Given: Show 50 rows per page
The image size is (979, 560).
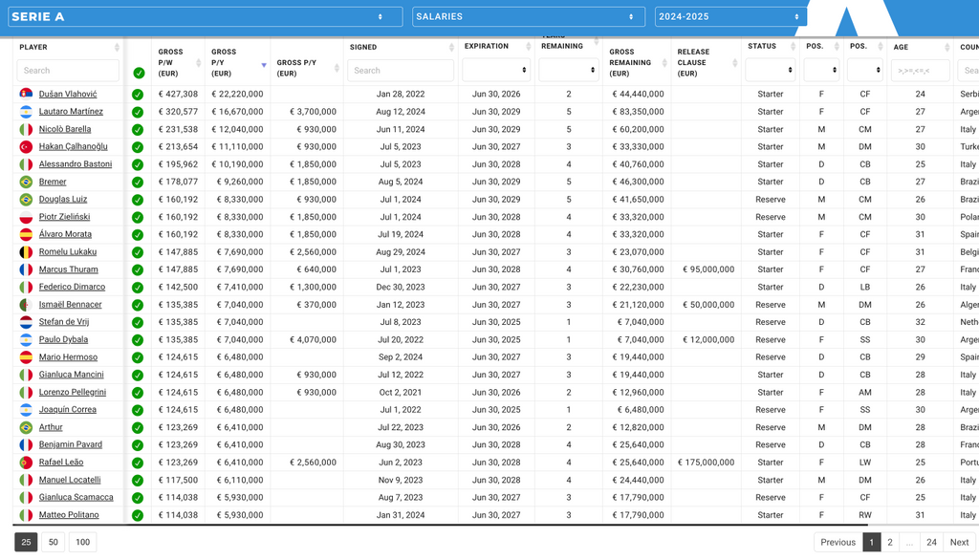Looking at the screenshot, I should [x=54, y=542].
